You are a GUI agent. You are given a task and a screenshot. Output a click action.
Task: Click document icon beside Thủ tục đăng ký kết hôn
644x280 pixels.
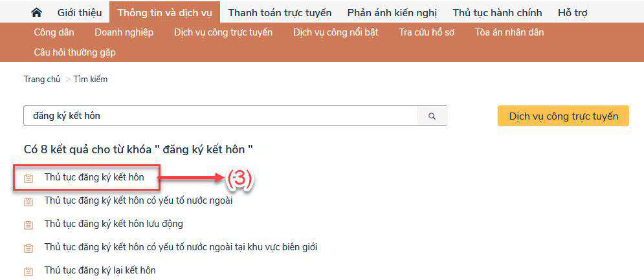click(x=28, y=178)
